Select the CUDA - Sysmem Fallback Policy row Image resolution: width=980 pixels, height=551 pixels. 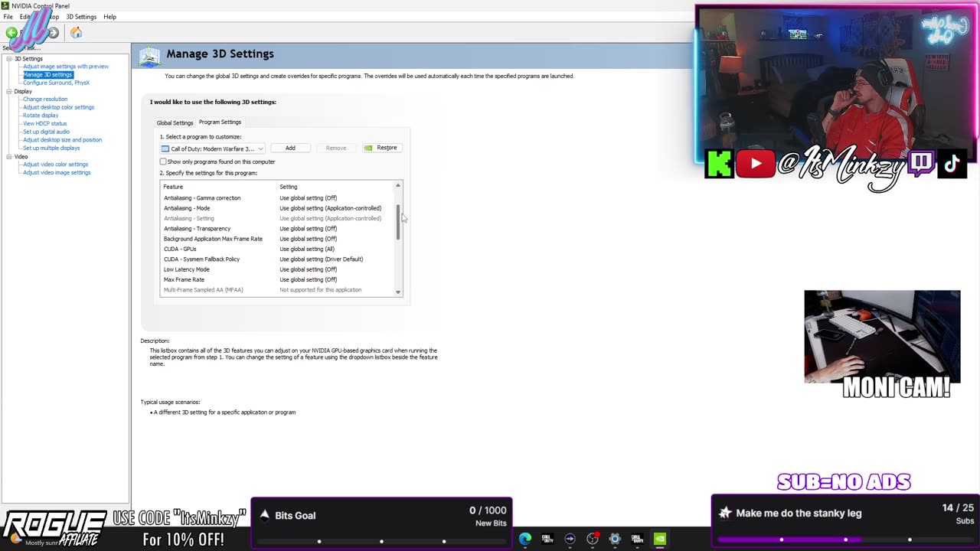point(277,259)
